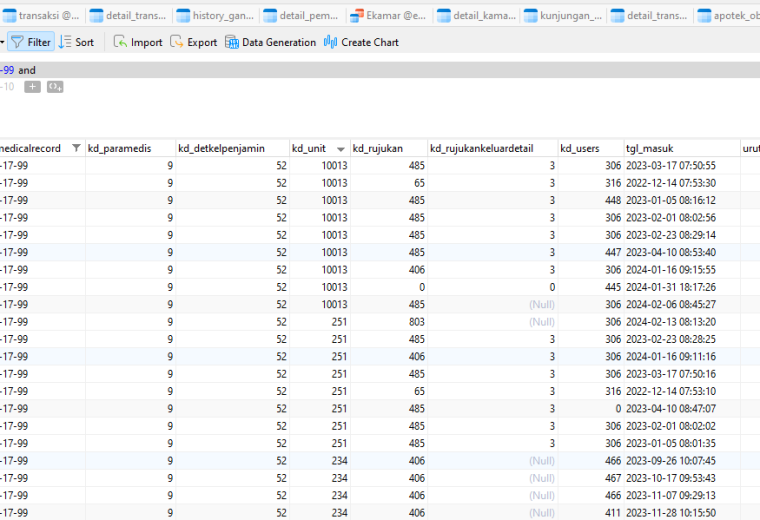The height and width of the screenshot is (520, 760).
Task: Open the apotek_ob tab
Action: pyautogui.click(x=728, y=16)
